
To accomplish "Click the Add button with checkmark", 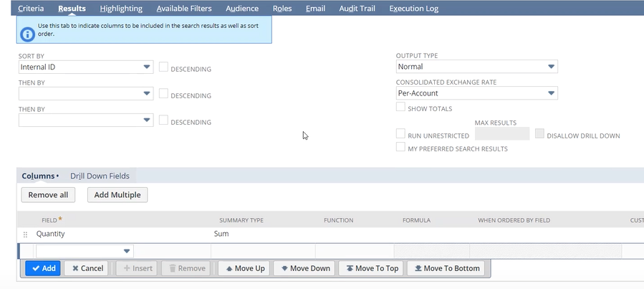I will click(x=42, y=268).
